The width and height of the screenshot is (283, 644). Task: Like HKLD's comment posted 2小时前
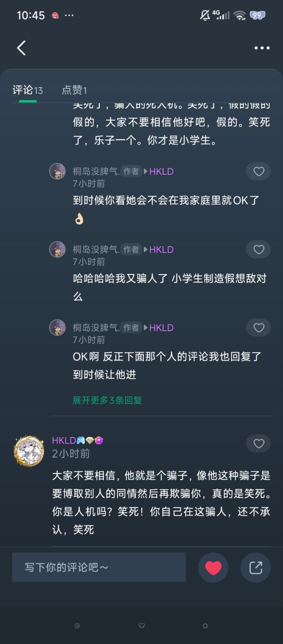(259, 444)
